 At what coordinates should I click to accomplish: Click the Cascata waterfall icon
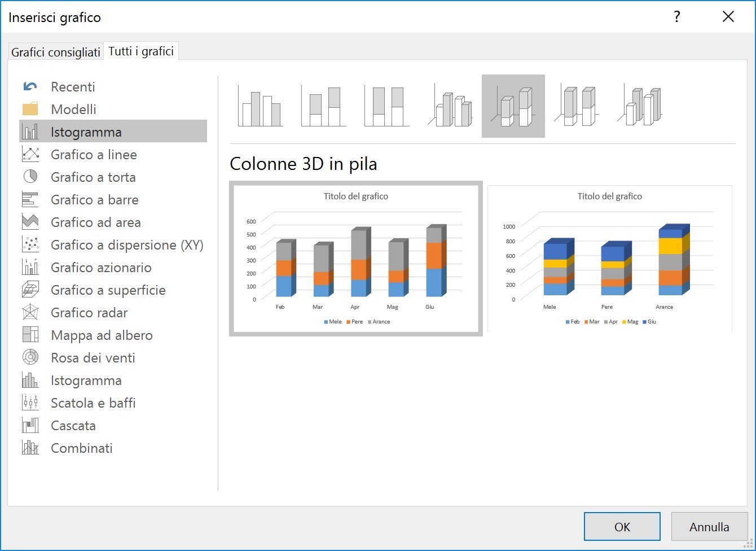(x=30, y=425)
